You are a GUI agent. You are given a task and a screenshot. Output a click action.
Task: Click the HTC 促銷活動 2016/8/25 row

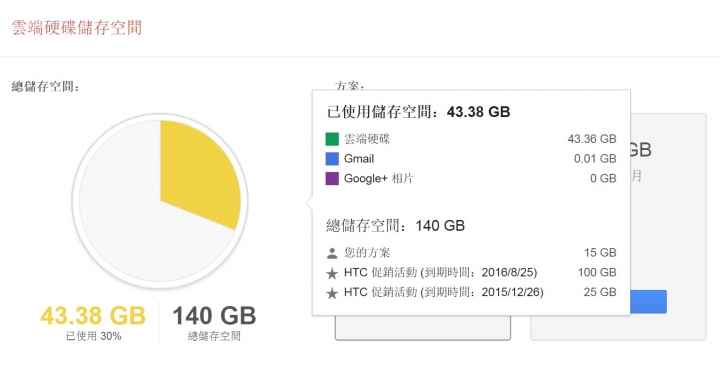(471, 273)
